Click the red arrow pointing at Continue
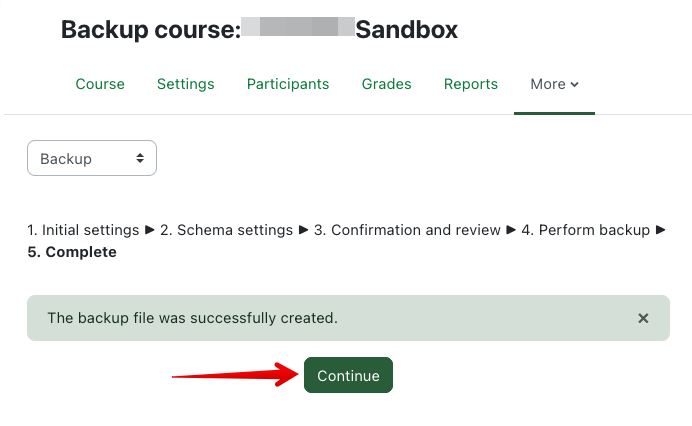The image size is (692, 426). 236,376
